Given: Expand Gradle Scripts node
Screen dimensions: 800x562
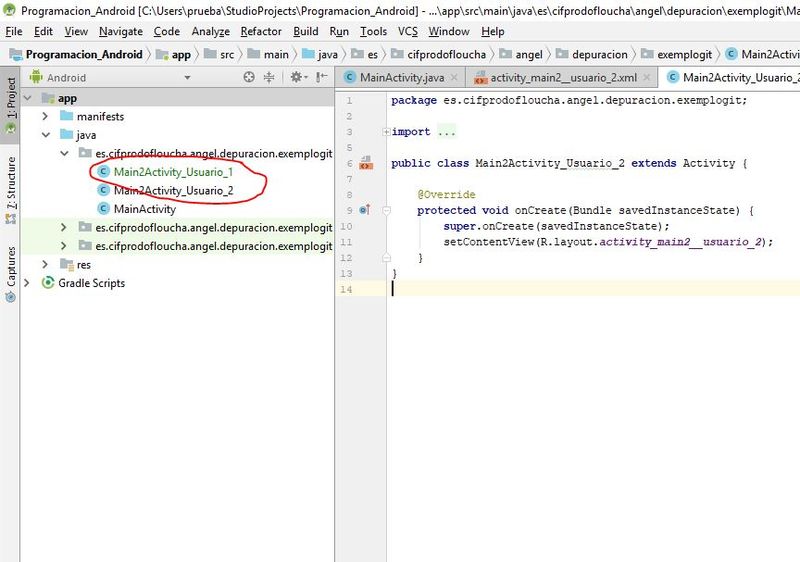Looking at the screenshot, I should coord(27,283).
